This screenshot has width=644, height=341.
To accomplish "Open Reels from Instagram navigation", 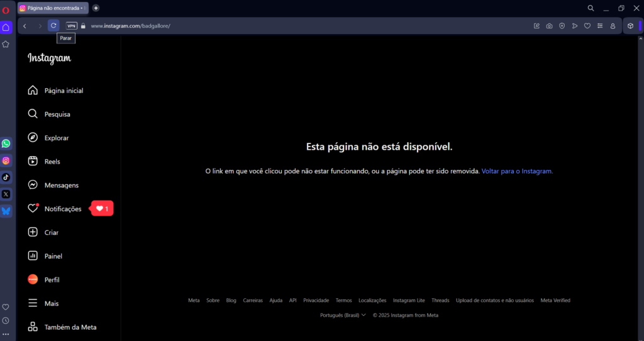I will [x=52, y=162].
